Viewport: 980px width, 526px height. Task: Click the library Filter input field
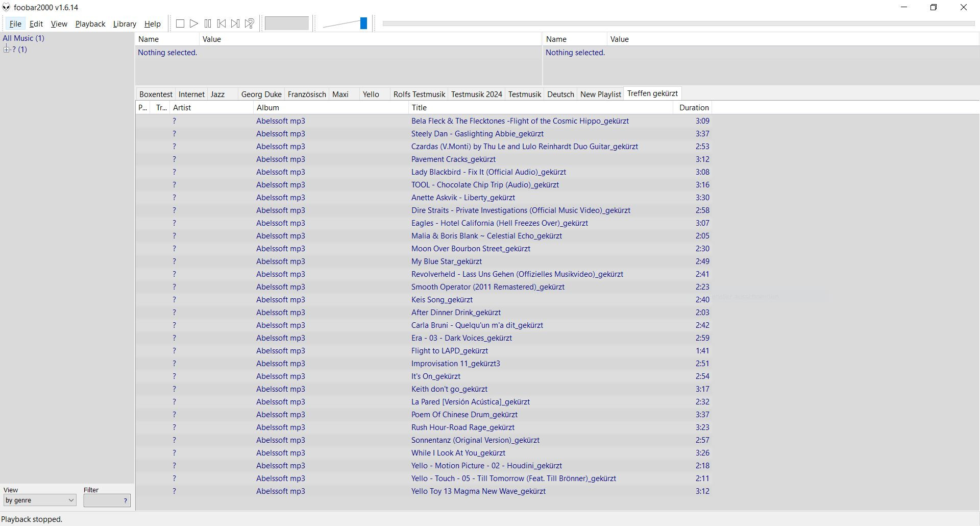tap(103, 500)
